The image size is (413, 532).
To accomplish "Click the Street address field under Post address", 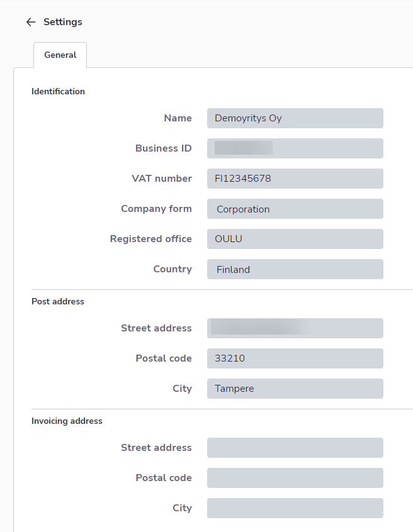I will [x=295, y=328].
